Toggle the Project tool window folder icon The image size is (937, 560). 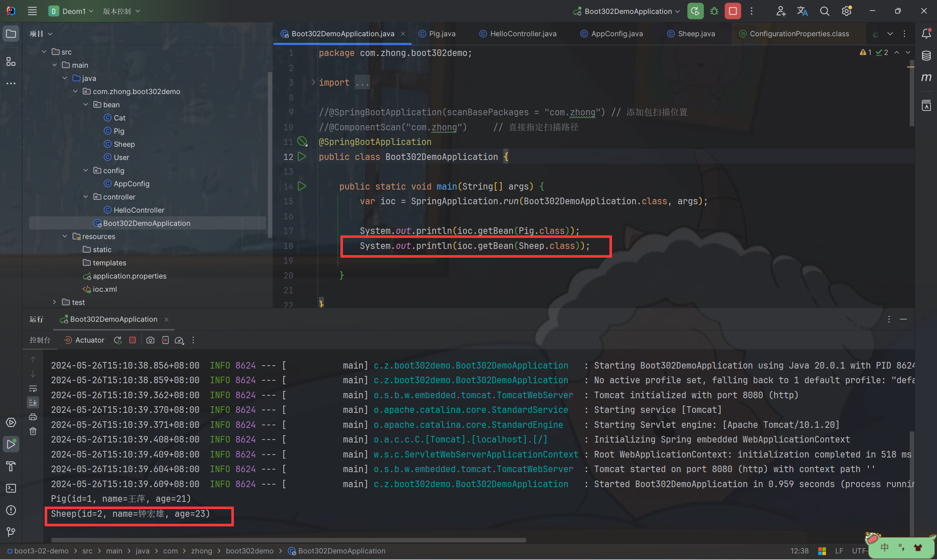pos(11,34)
